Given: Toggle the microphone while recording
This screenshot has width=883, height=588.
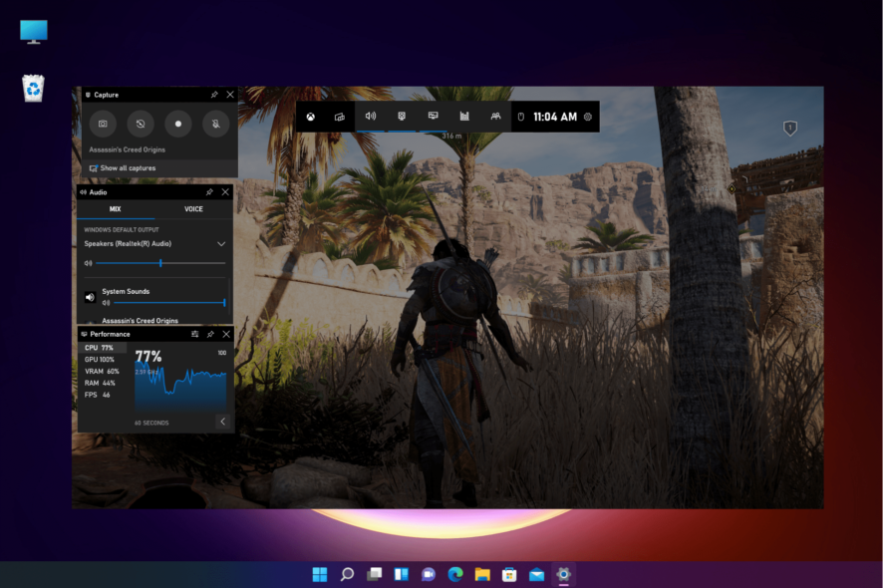Looking at the screenshot, I should 215,124.
